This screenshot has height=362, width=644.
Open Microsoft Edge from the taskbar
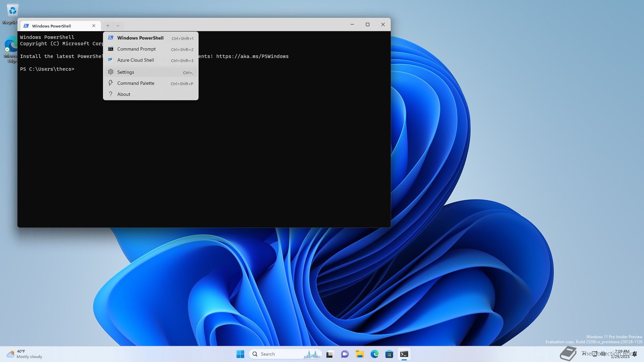[x=374, y=354]
